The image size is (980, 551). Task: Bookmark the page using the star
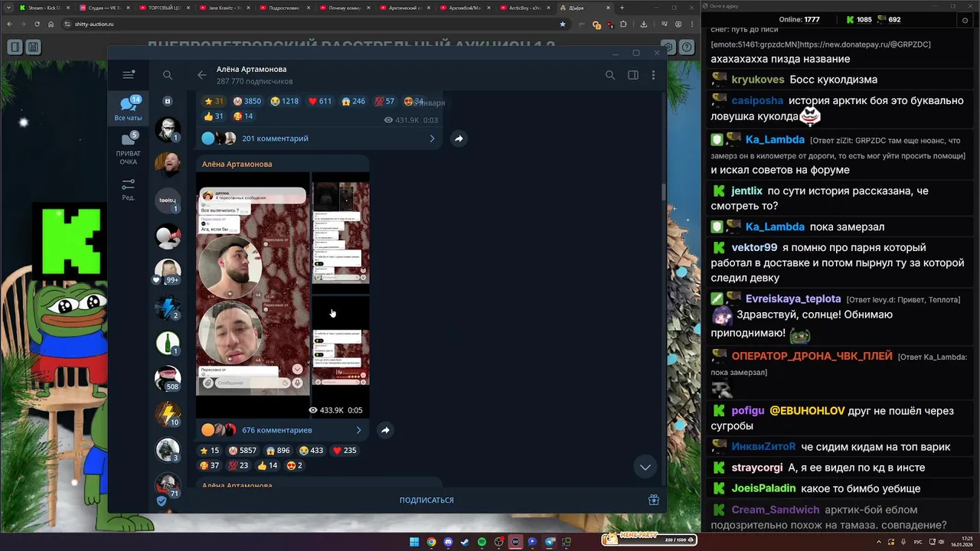pos(563,24)
